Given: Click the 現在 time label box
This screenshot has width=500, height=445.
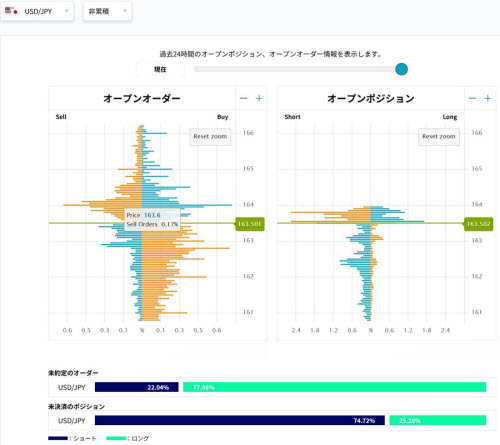Looking at the screenshot, I should point(160,69).
